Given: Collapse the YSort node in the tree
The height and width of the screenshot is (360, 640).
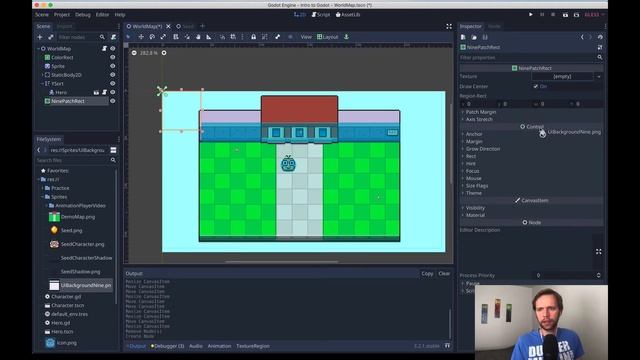Looking at the screenshot, I should (x=42, y=84).
